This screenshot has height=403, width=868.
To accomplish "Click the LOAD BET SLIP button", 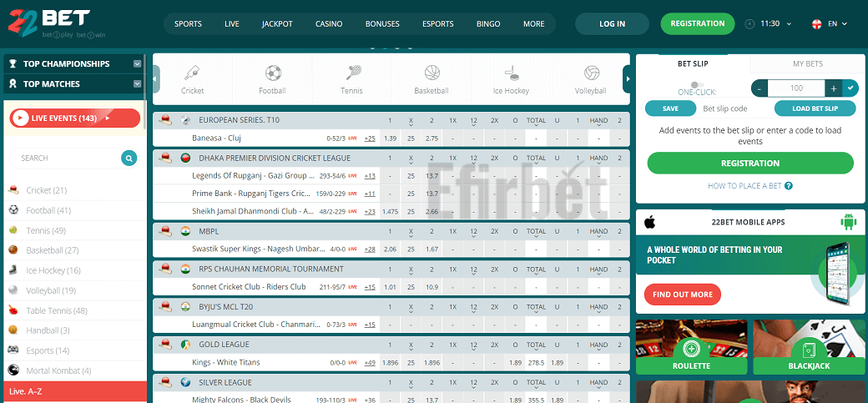I will pos(815,108).
